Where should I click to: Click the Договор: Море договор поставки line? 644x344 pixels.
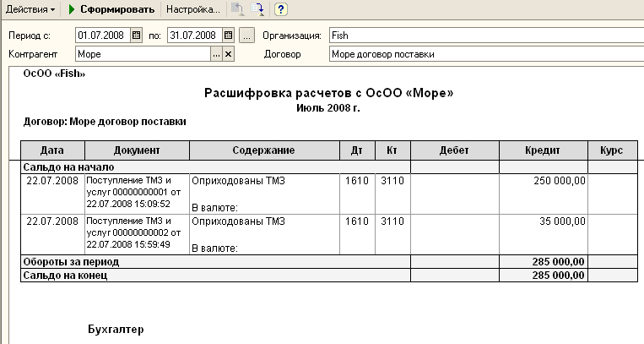[105, 122]
